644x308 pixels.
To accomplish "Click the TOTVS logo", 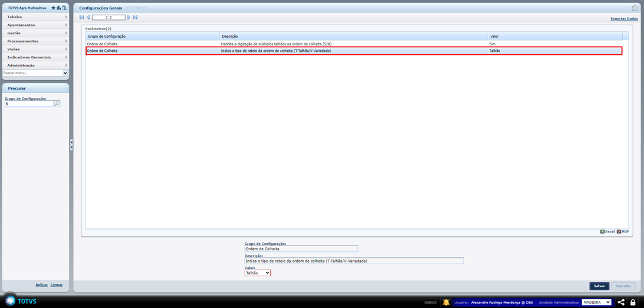I will (x=20, y=301).
